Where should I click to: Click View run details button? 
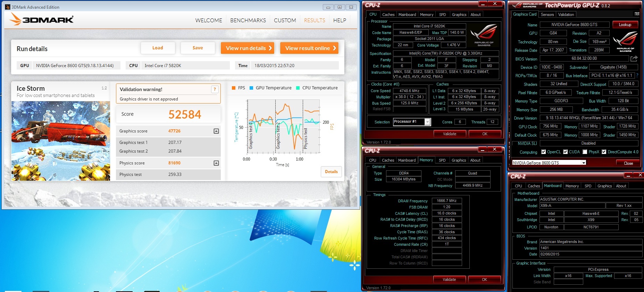pos(248,48)
